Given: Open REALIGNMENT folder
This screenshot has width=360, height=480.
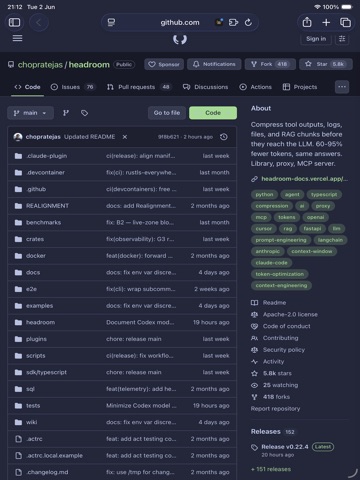Looking at the screenshot, I should pyautogui.click(x=47, y=206).
